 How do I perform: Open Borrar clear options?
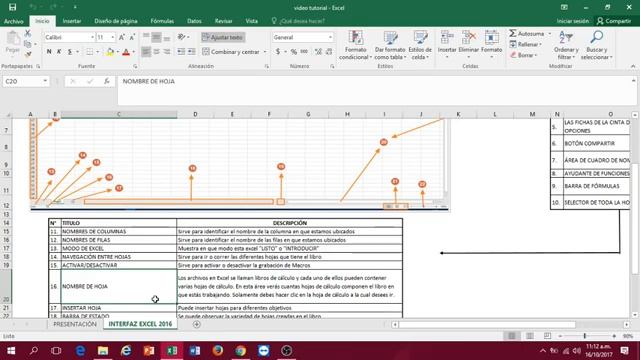click(524, 55)
